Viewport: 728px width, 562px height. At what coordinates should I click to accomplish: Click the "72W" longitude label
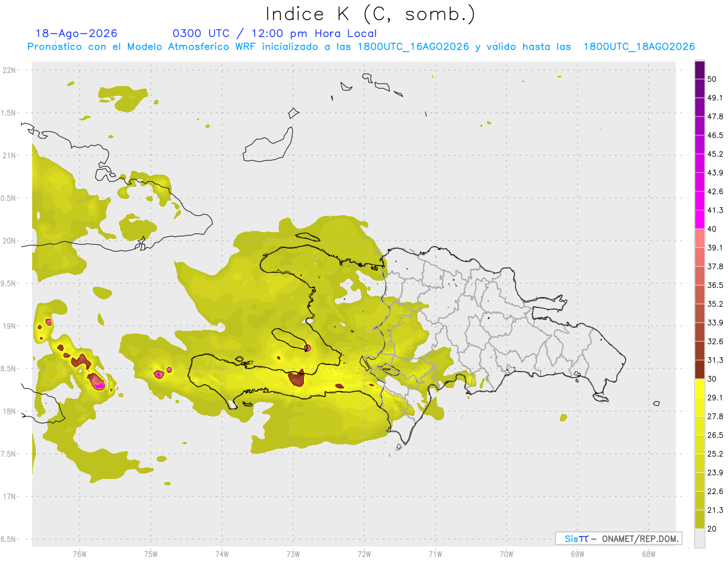[365, 554]
